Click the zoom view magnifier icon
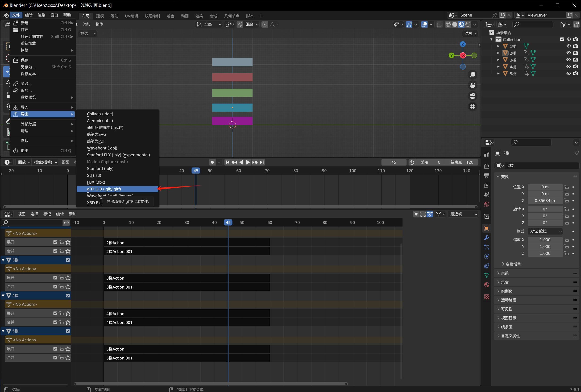581x392 pixels. (x=472, y=75)
